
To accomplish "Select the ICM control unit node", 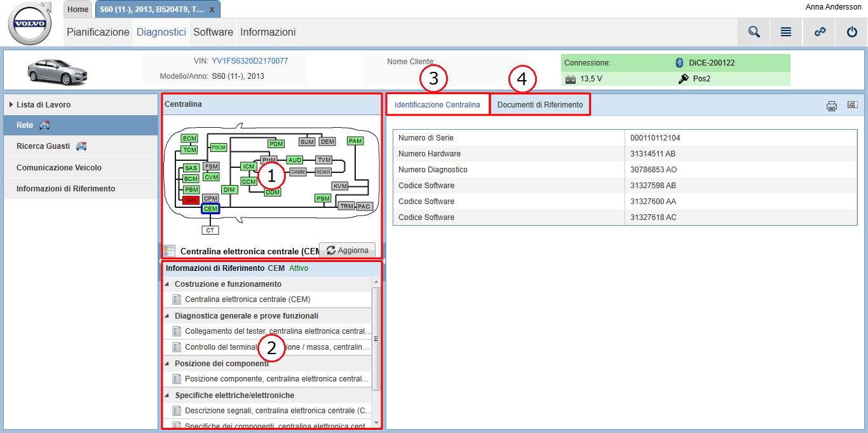I will [x=248, y=167].
